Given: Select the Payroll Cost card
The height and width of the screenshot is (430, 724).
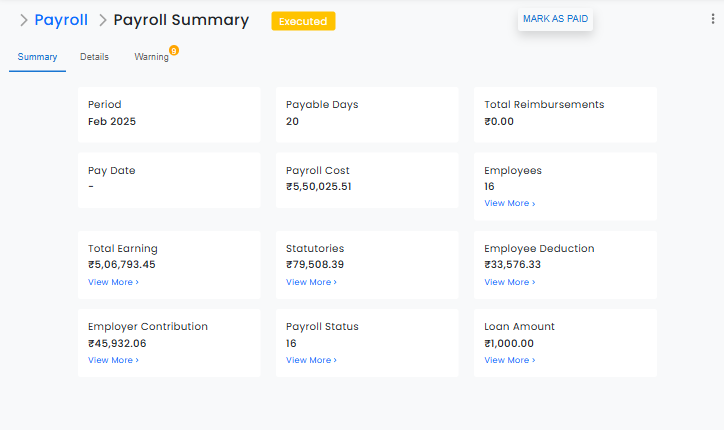Looking at the screenshot, I should pos(366,179).
